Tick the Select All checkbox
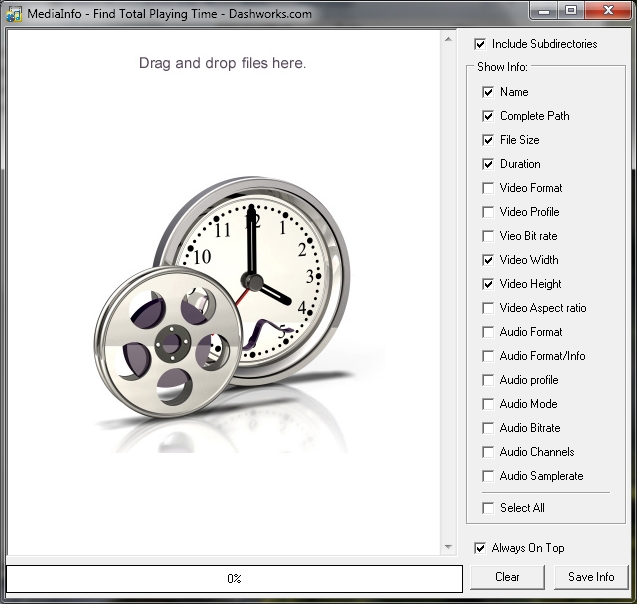This screenshot has width=637, height=604. coord(488,508)
